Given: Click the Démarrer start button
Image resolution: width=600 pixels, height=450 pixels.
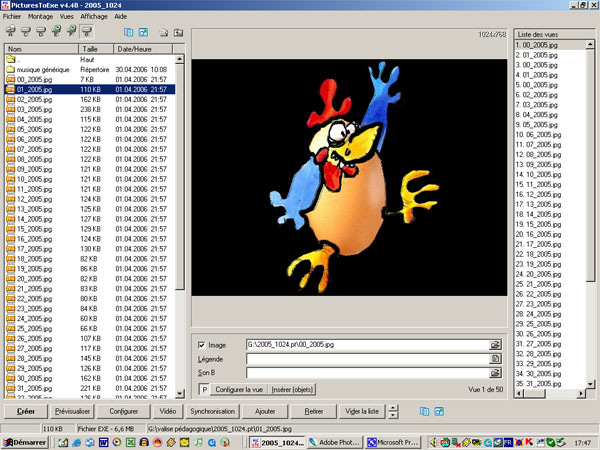Looking at the screenshot, I should pos(25,443).
